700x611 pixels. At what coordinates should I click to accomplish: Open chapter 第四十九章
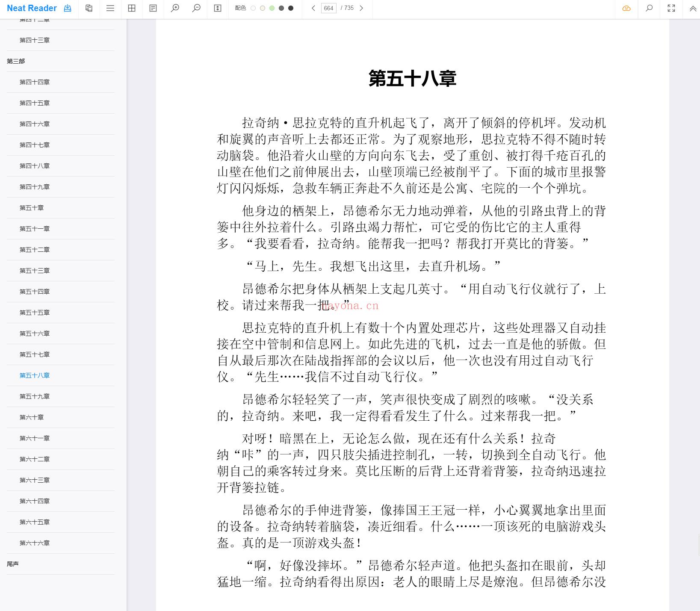pyautogui.click(x=35, y=187)
